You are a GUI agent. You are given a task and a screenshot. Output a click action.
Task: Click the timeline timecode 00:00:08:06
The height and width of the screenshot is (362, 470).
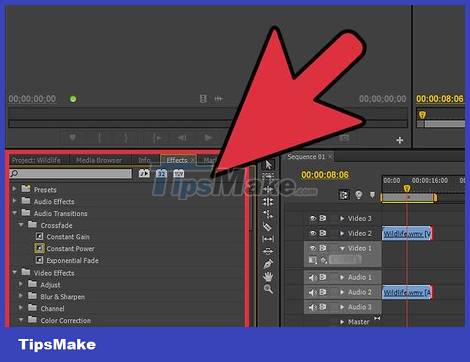[325, 175]
